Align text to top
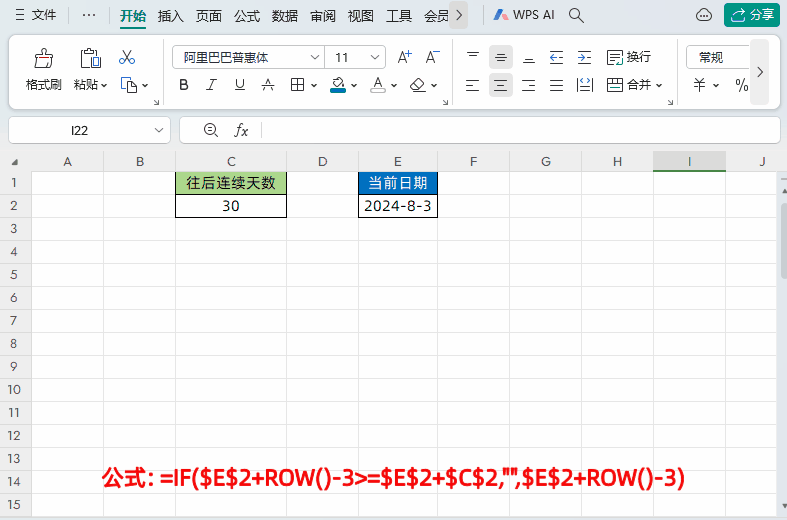The height and width of the screenshot is (520, 787). click(473, 57)
